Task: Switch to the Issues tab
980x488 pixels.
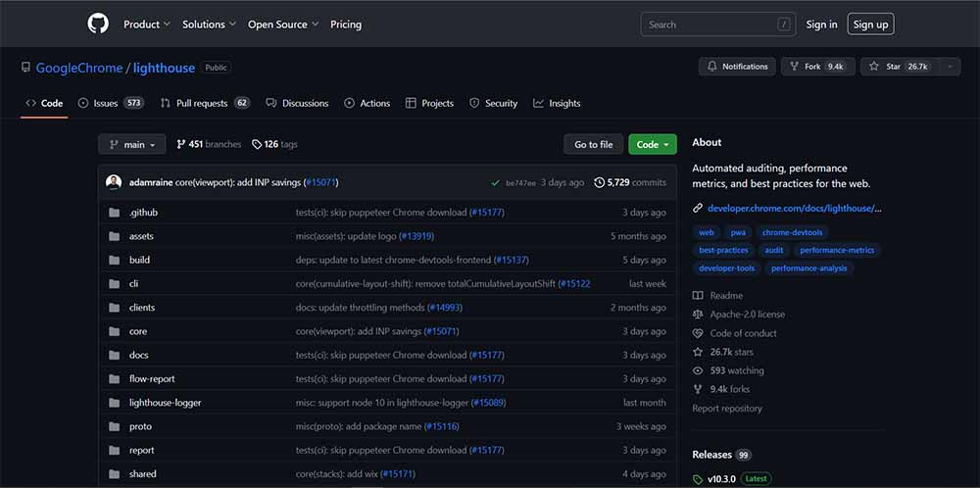Action: 111,103
